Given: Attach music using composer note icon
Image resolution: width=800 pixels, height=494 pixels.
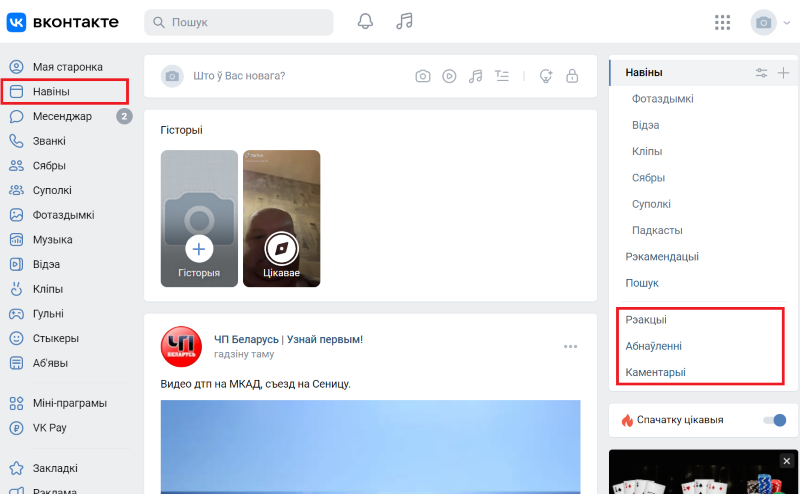Looking at the screenshot, I should click(476, 76).
